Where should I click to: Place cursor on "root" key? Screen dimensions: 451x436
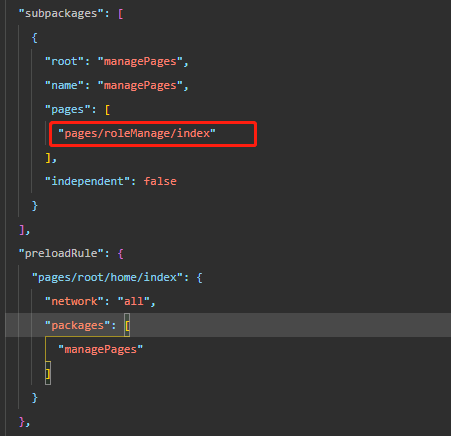tap(64, 62)
